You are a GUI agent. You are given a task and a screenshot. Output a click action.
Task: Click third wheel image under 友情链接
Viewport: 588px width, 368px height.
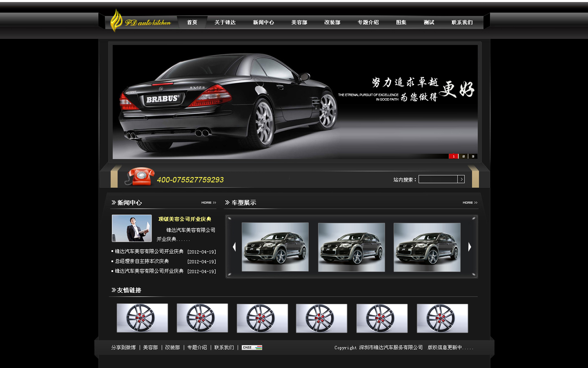click(x=262, y=318)
